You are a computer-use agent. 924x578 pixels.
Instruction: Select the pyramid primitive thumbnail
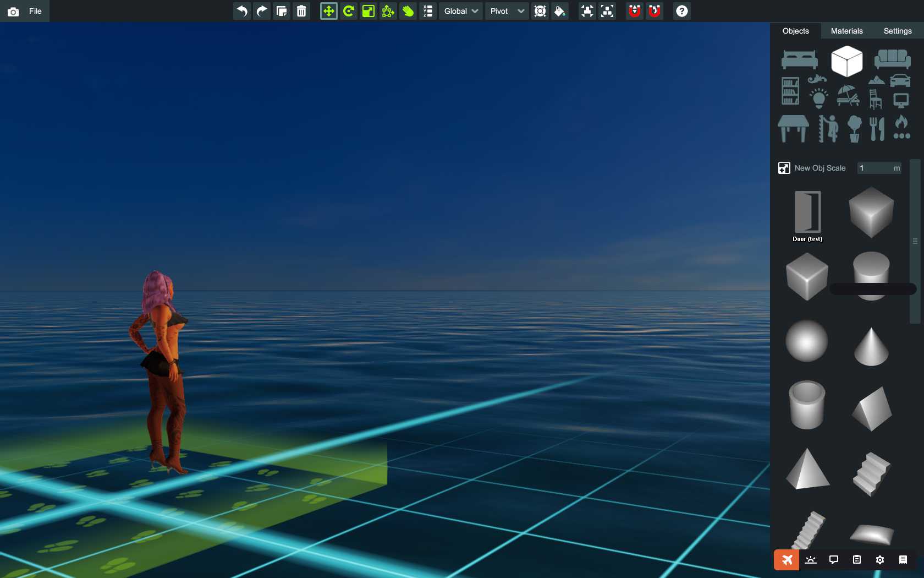[x=807, y=468]
